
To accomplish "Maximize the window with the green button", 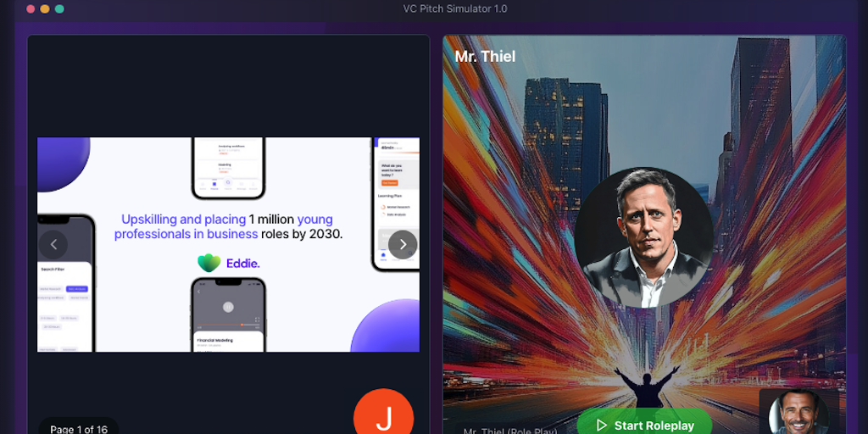I will click(x=59, y=8).
